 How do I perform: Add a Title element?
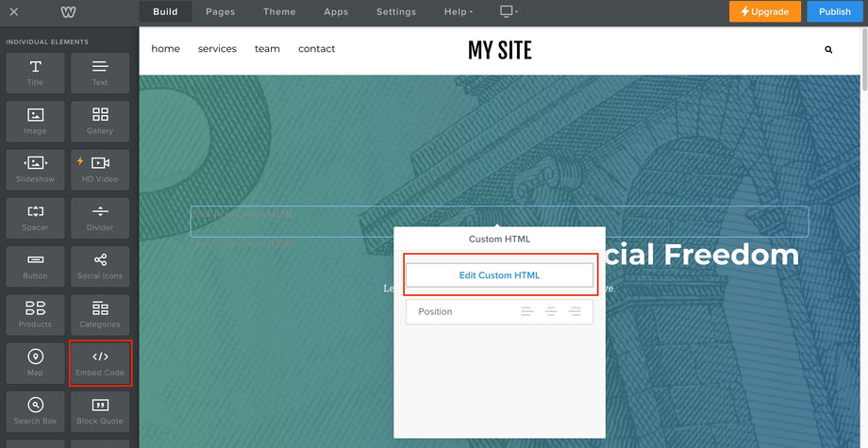click(36, 73)
